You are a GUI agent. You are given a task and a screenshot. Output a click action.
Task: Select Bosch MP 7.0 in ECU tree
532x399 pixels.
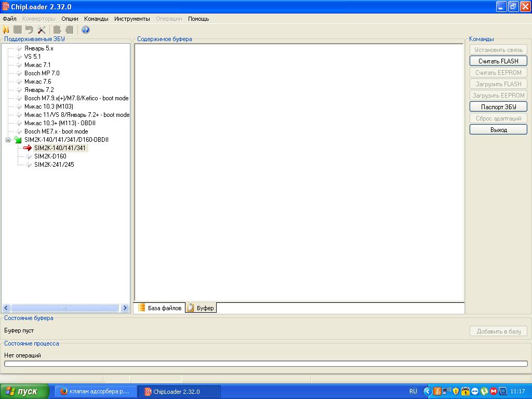click(42, 73)
